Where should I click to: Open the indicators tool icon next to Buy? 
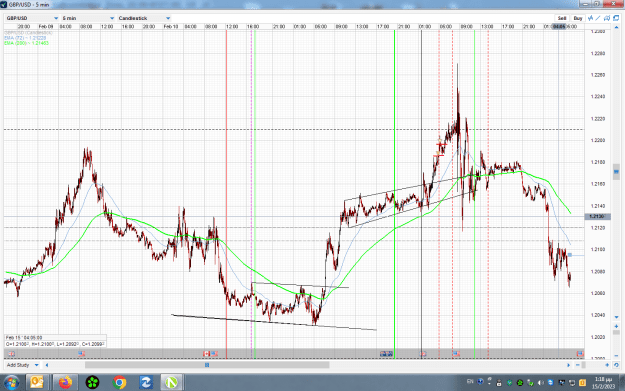click(590, 18)
